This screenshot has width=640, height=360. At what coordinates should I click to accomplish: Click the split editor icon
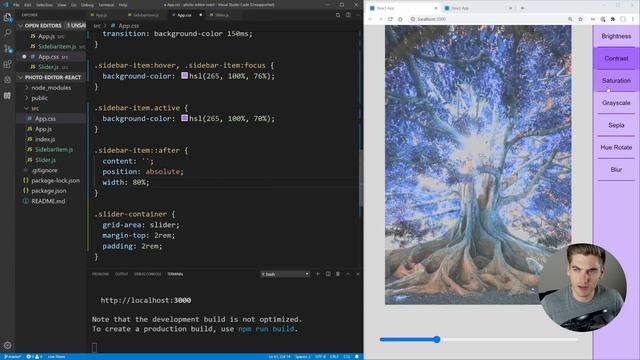(348, 15)
